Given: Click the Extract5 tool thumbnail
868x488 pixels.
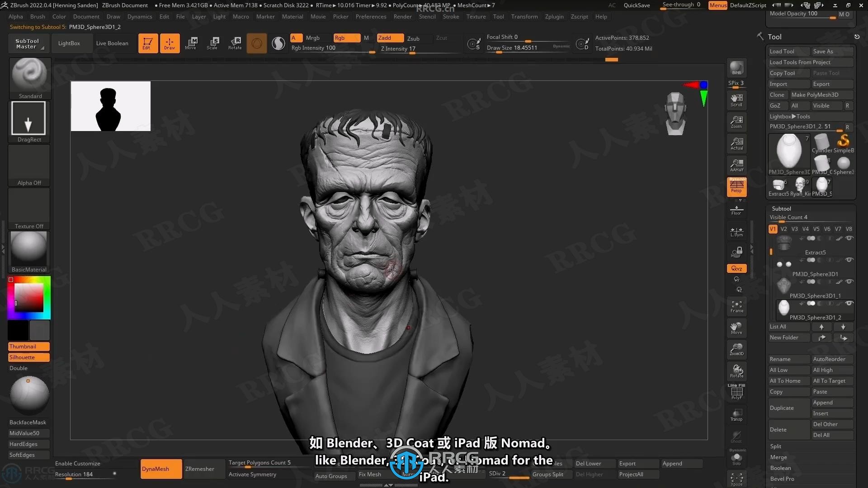Looking at the screenshot, I should 778,187.
